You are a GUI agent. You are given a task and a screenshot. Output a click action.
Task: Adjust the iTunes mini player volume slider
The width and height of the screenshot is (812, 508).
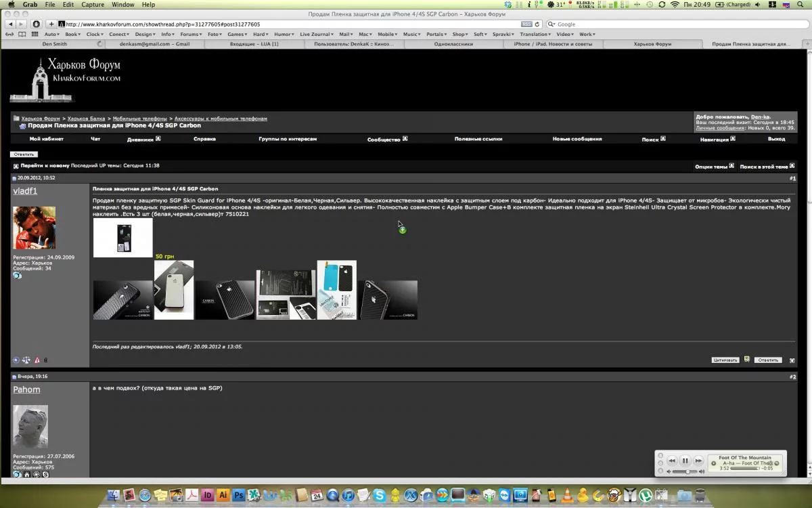687,471
